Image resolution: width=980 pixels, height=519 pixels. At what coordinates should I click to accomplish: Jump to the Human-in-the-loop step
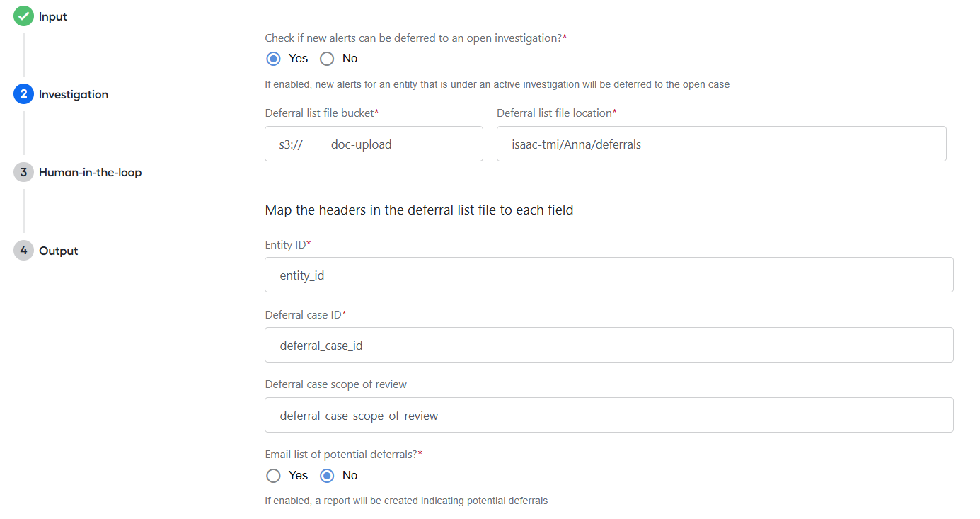tap(90, 172)
